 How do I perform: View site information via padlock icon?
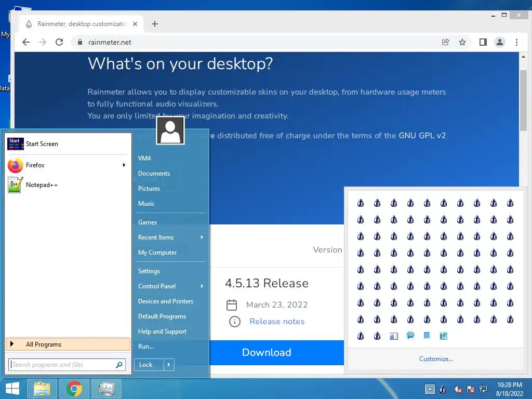pos(80,42)
